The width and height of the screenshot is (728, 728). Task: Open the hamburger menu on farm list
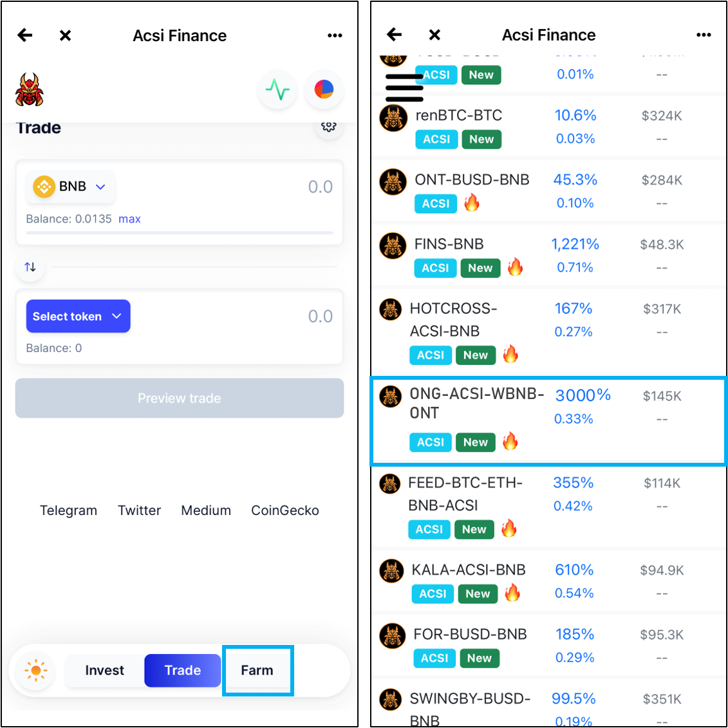(x=404, y=88)
